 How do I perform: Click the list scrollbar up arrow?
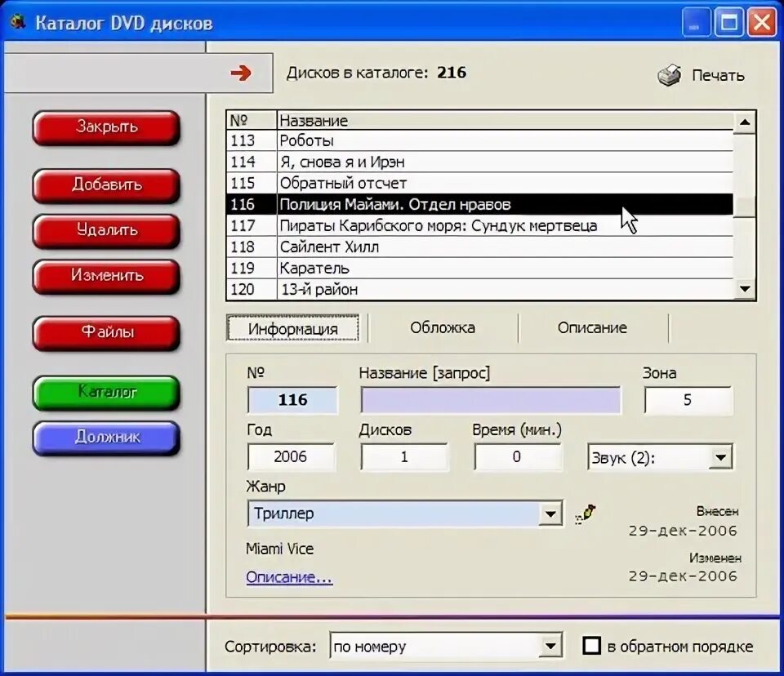point(745,122)
